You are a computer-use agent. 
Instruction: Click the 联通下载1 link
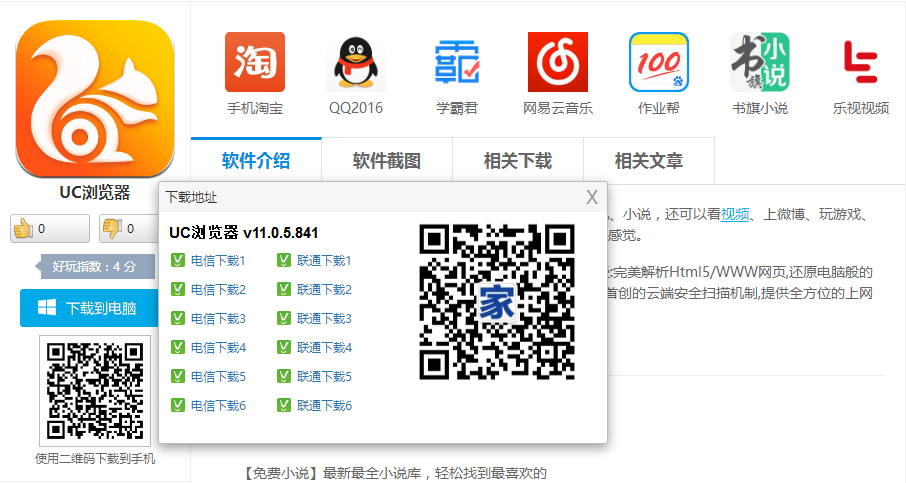(x=324, y=261)
